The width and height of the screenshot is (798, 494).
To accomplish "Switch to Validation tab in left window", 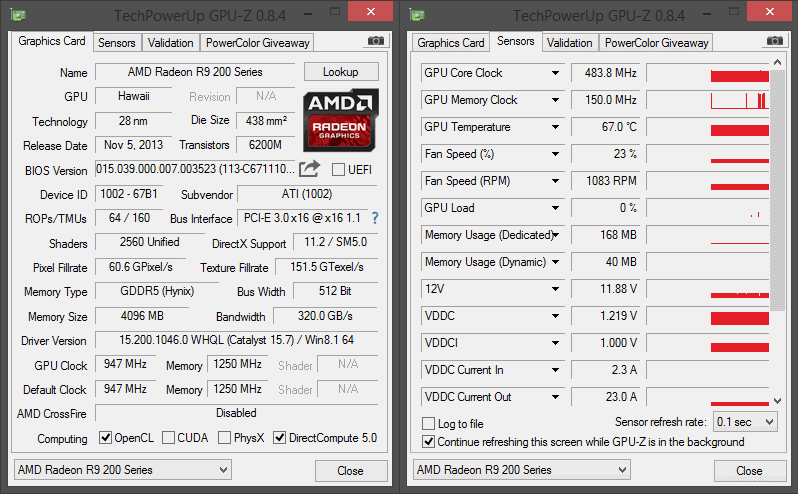I will pos(170,43).
